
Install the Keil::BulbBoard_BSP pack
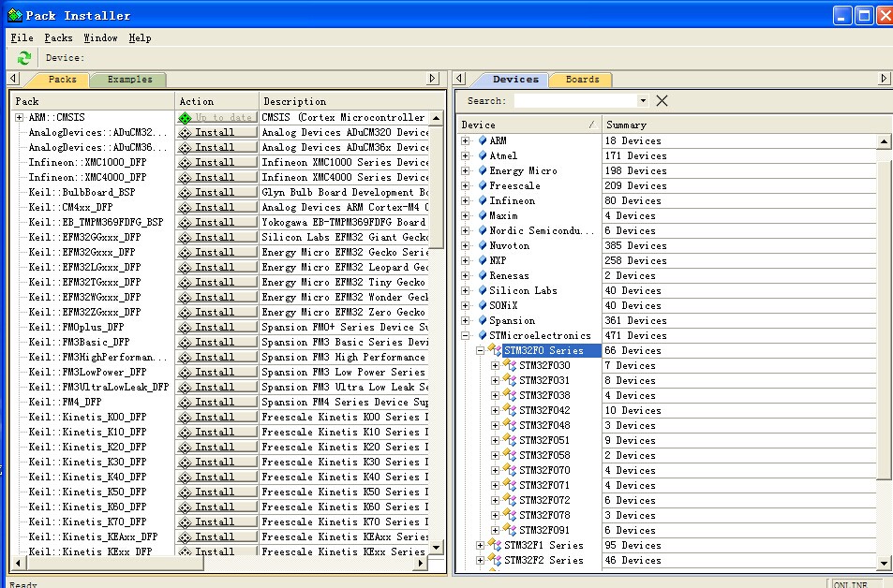[217, 192]
